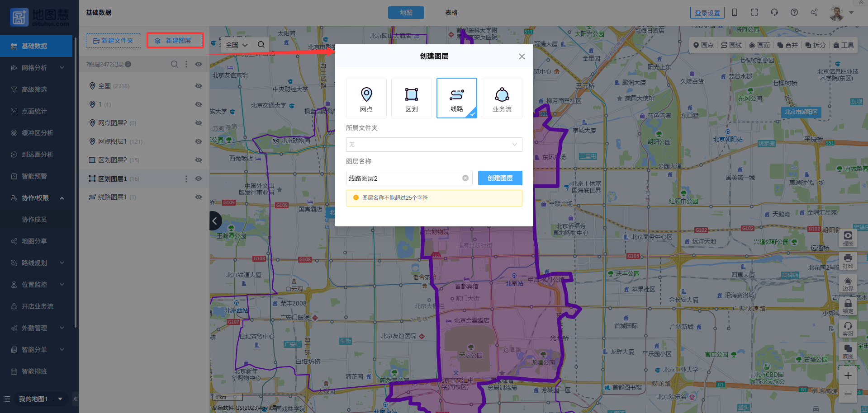
Task: Switch to the 表格 tab
Action: (x=451, y=13)
